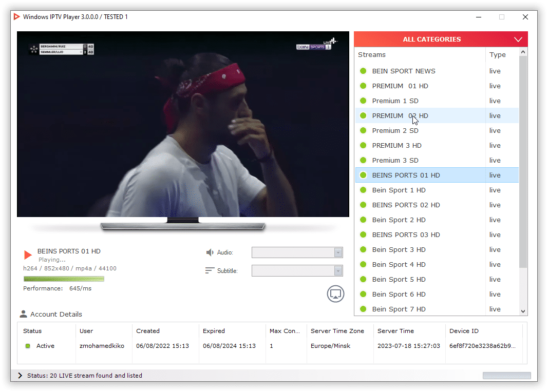Click the green dot beside Bein Sport 1 HD

(363, 190)
